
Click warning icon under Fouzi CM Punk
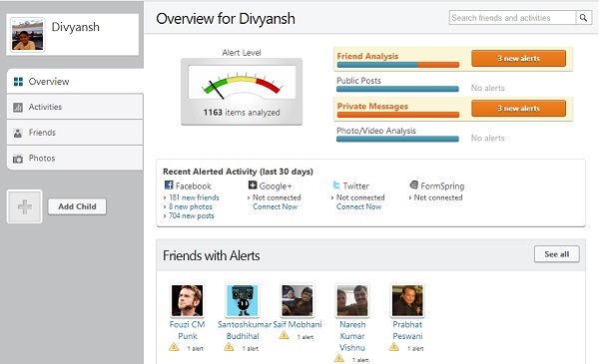[174, 347]
